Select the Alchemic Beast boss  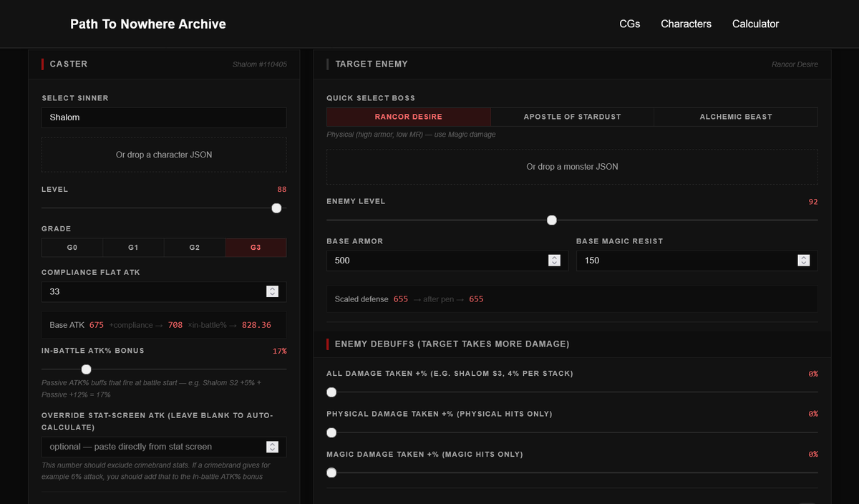pyautogui.click(x=736, y=117)
